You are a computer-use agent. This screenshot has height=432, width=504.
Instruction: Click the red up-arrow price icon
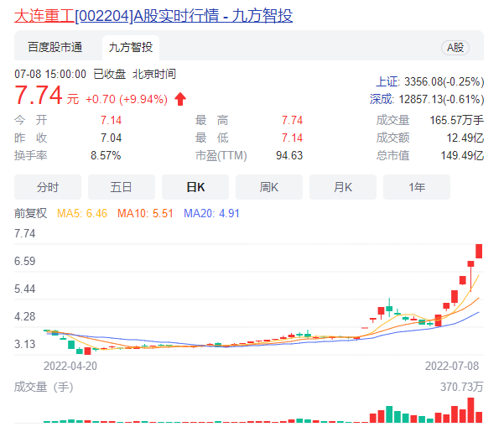tap(180, 99)
